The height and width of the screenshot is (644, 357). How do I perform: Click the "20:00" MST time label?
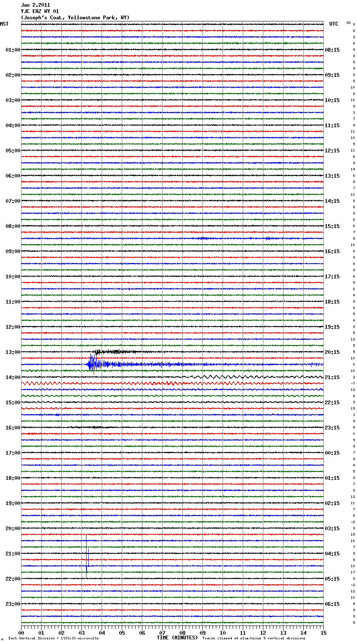click(x=13, y=529)
